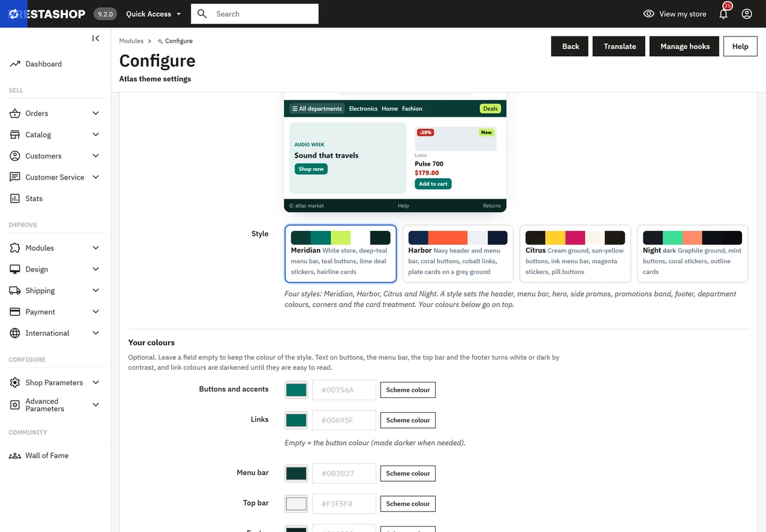Focus the Search input field
This screenshot has height=532, width=766.
[255, 14]
